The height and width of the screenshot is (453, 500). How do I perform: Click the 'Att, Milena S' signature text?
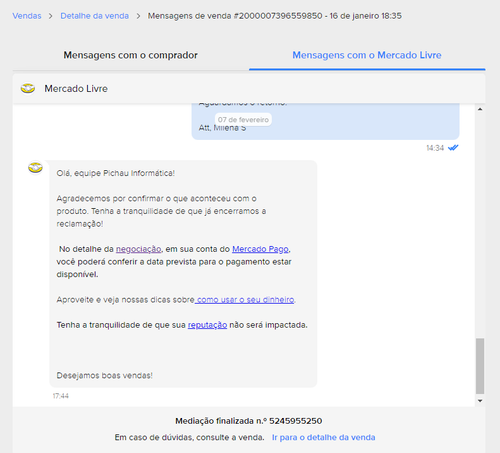coord(222,128)
